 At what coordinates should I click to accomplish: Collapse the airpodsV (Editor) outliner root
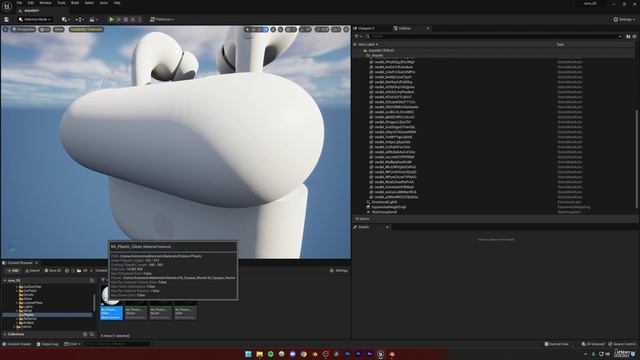pyautogui.click(x=365, y=51)
